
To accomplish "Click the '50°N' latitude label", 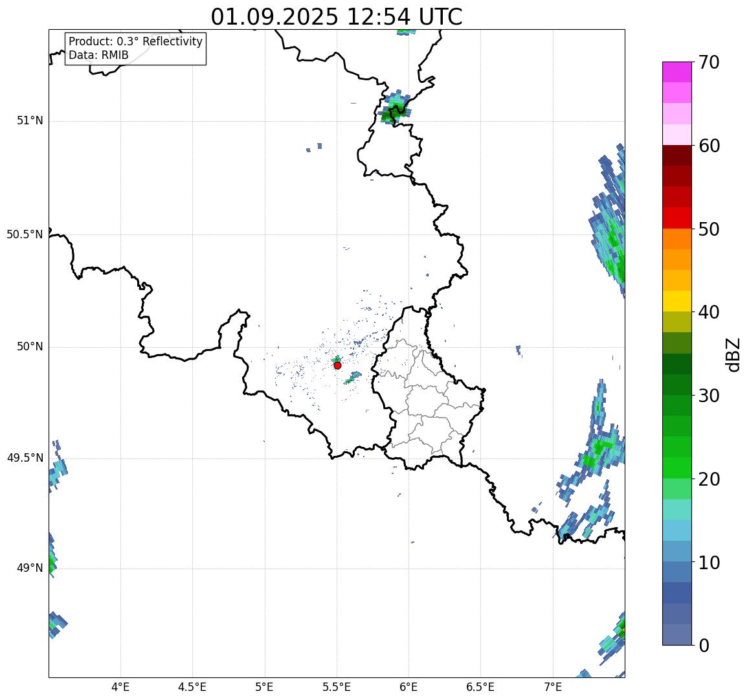I will click(30, 346).
